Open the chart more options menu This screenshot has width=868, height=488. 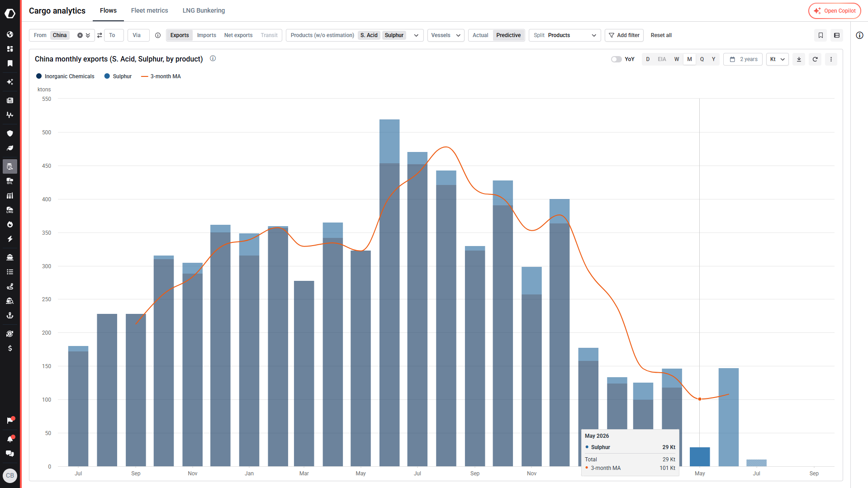[831, 59]
